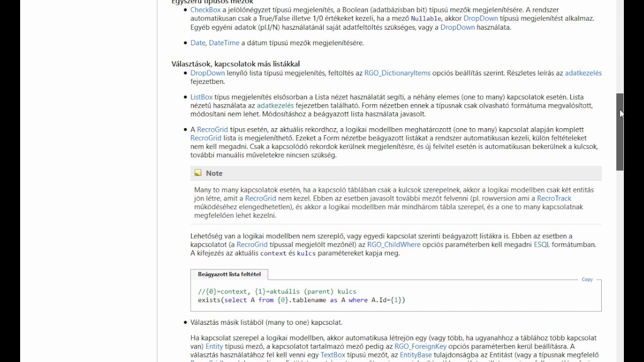Click the vertical scrollbar thumb
The width and height of the screenshot is (644, 362).
(x=620, y=132)
